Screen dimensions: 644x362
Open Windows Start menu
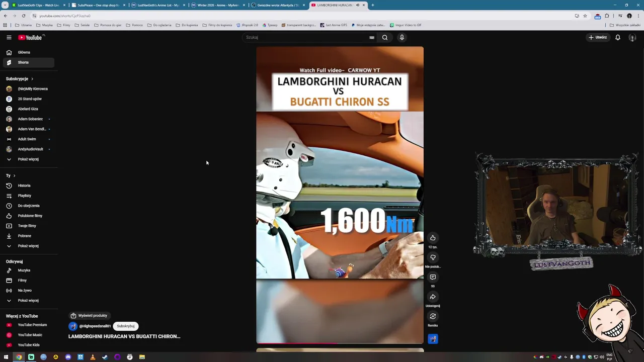click(6, 357)
